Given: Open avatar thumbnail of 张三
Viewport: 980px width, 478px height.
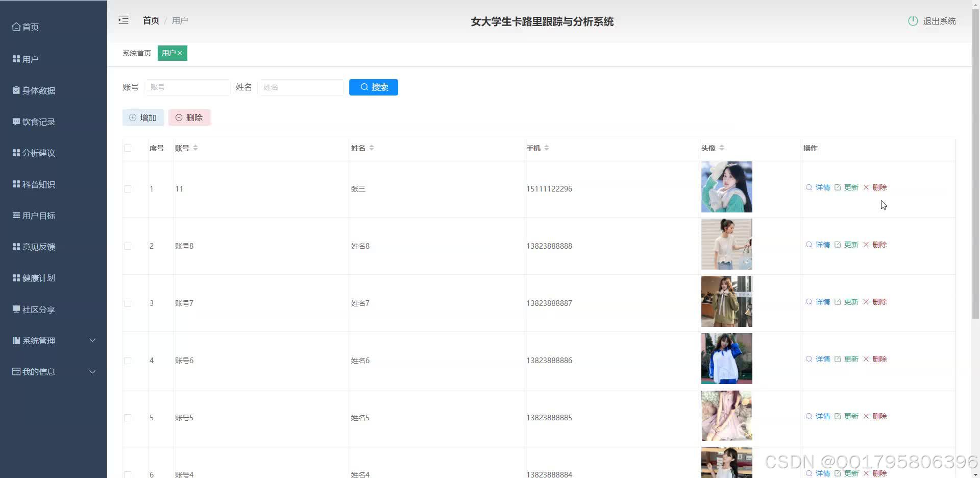Looking at the screenshot, I should click(x=726, y=187).
